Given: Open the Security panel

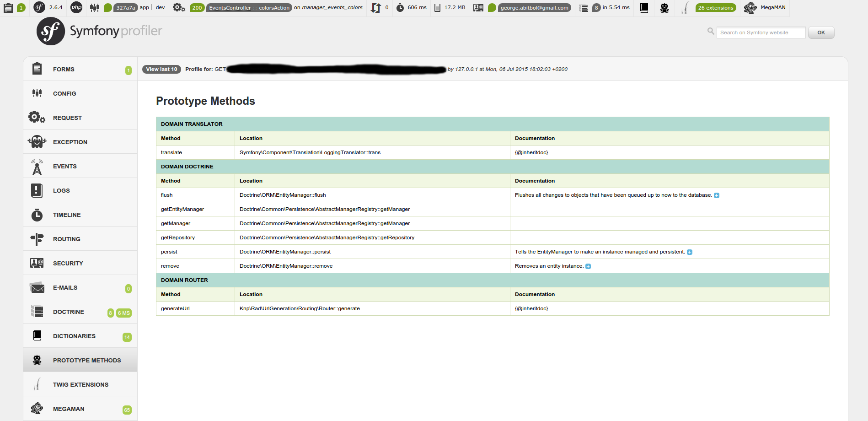Looking at the screenshot, I should (x=80, y=263).
